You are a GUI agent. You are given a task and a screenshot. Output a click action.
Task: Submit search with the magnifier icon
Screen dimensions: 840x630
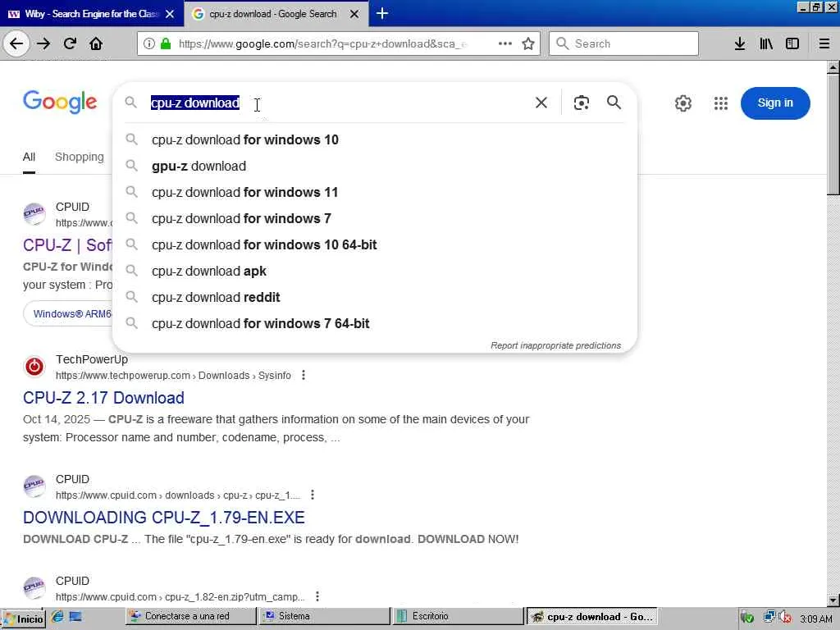[x=614, y=102]
